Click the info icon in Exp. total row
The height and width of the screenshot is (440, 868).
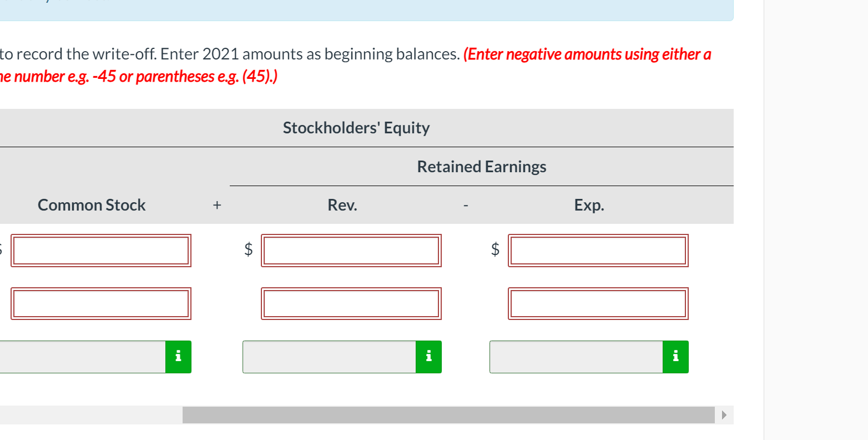coord(675,357)
